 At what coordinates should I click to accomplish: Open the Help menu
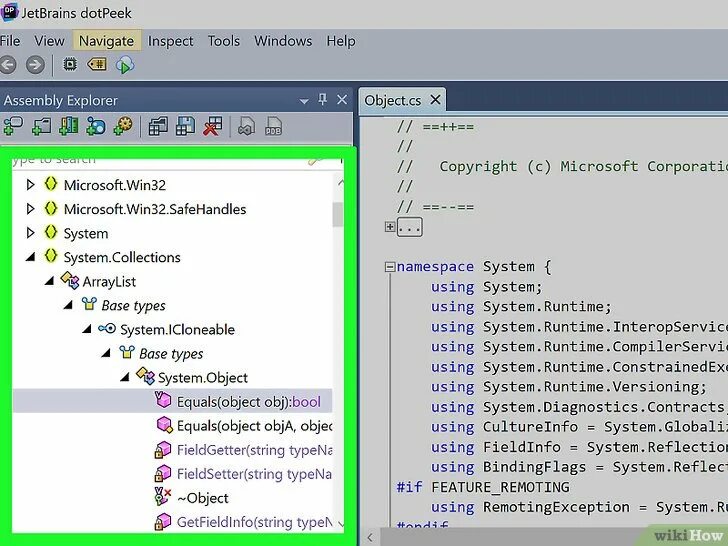point(341,41)
